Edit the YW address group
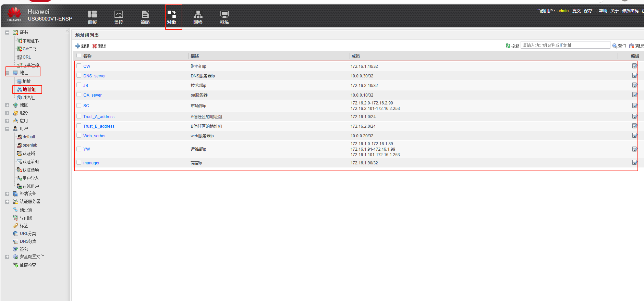The image size is (644, 301). click(635, 149)
